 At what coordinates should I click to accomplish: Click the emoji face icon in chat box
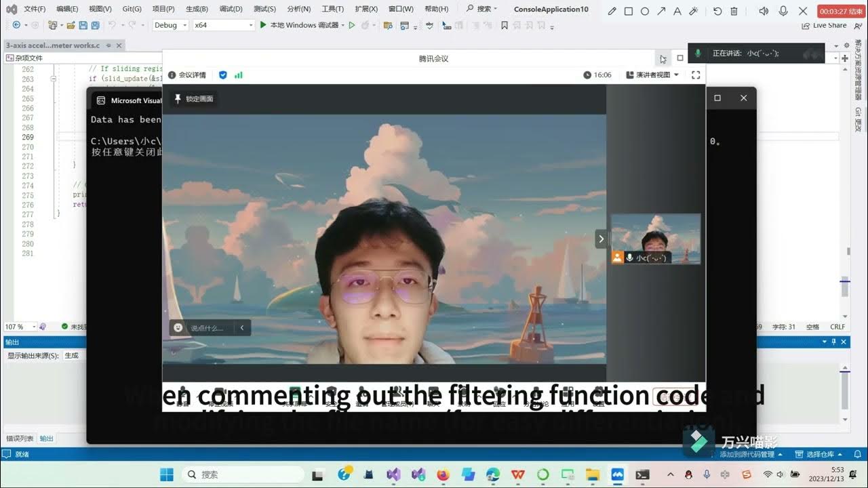(178, 328)
